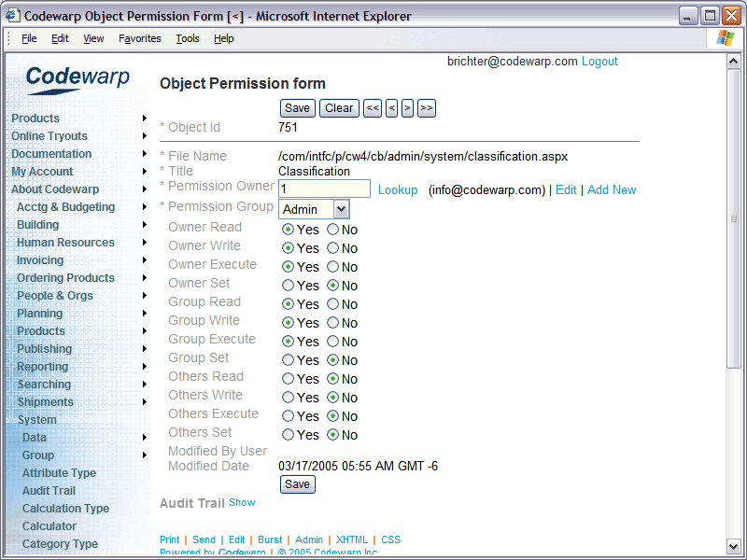
Task: Set Owner Execute to No
Action: point(332,267)
